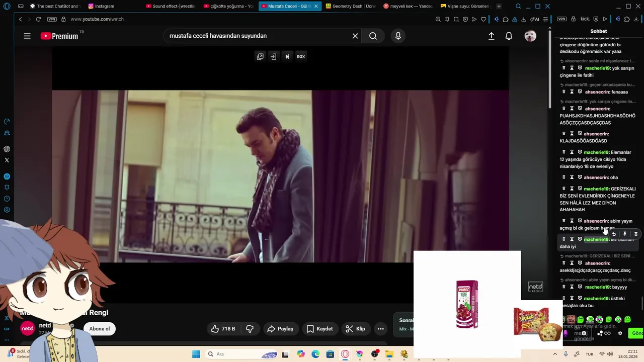Open the YouTube guide hamburger menu
The height and width of the screenshot is (362, 644).
pos(27,36)
